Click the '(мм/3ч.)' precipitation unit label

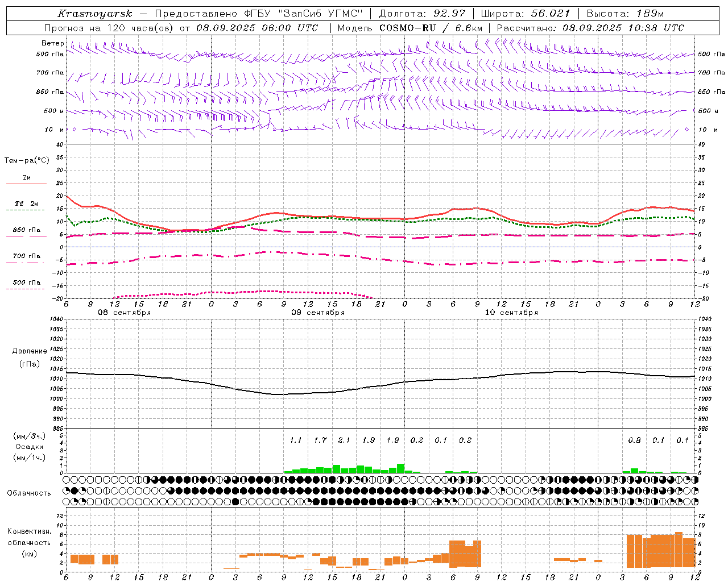[x=29, y=436]
